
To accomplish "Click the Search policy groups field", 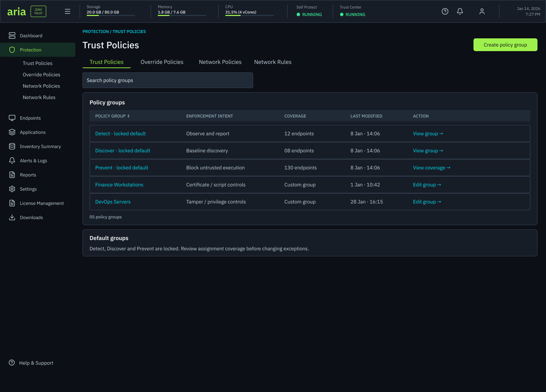I will click(x=168, y=80).
